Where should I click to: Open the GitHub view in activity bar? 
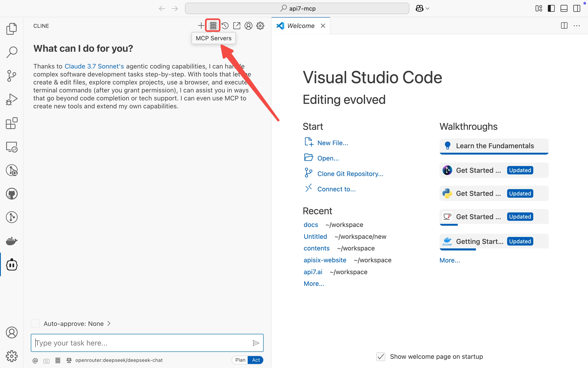(x=12, y=194)
